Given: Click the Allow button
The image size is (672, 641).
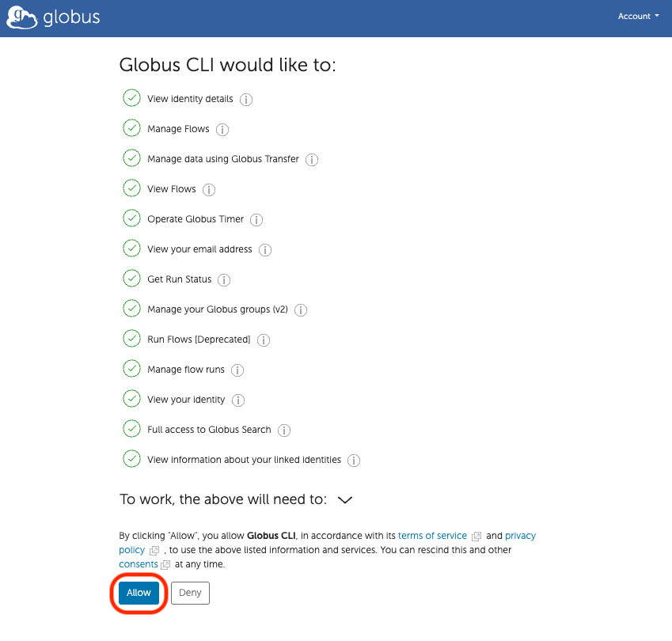Looking at the screenshot, I should [138, 592].
